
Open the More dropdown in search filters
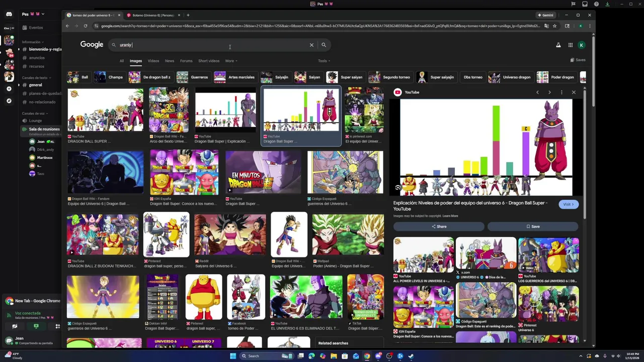click(x=231, y=61)
